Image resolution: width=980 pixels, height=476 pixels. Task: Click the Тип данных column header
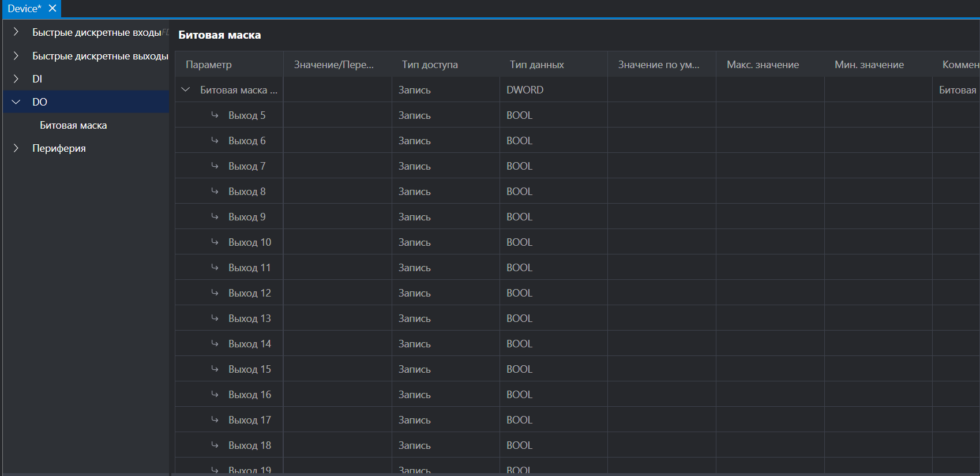[x=553, y=65]
